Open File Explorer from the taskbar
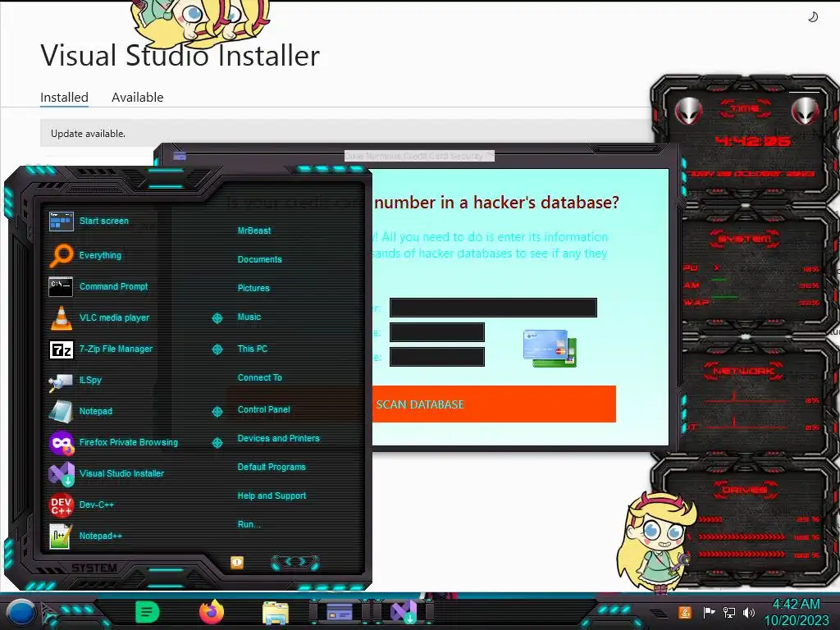 (x=276, y=613)
